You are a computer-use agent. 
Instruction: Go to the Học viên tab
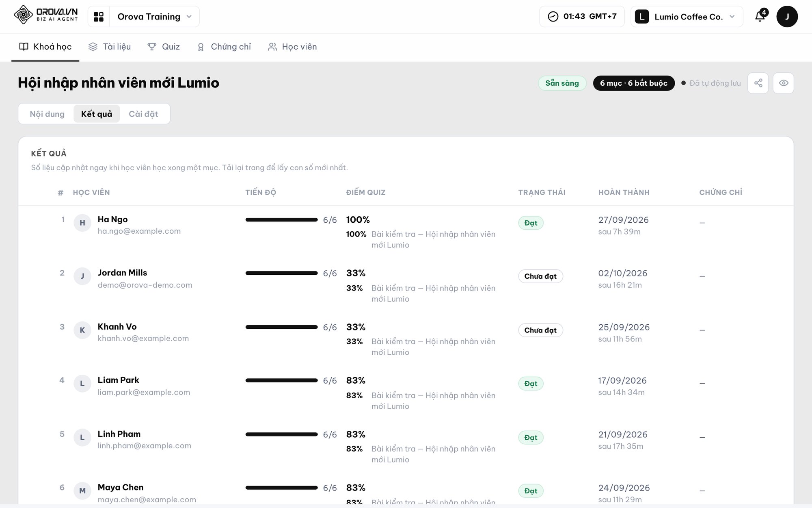pos(292,47)
